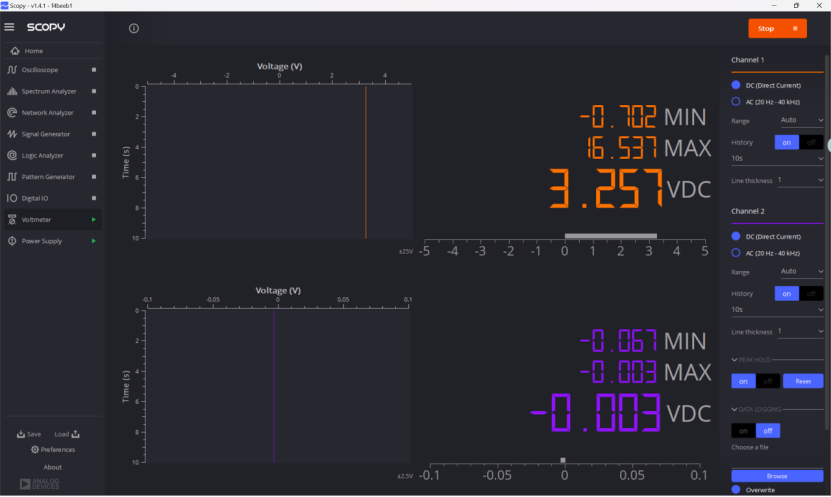Open Channel 1 History 10s dropdown

[x=777, y=158]
